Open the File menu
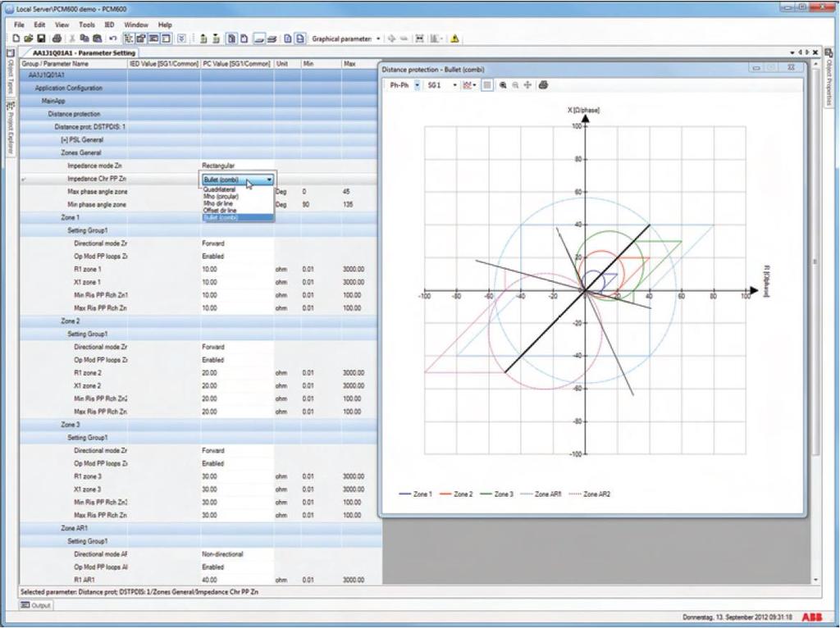This screenshot has width=840, height=628. [x=20, y=25]
